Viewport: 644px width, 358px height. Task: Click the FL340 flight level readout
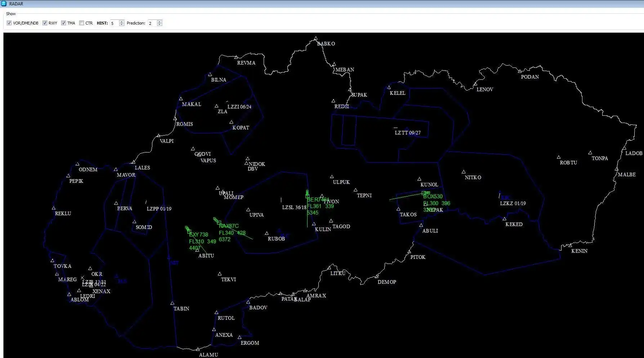coord(226,233)
